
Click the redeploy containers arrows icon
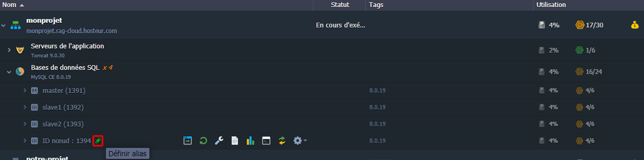tap(282, 141)
